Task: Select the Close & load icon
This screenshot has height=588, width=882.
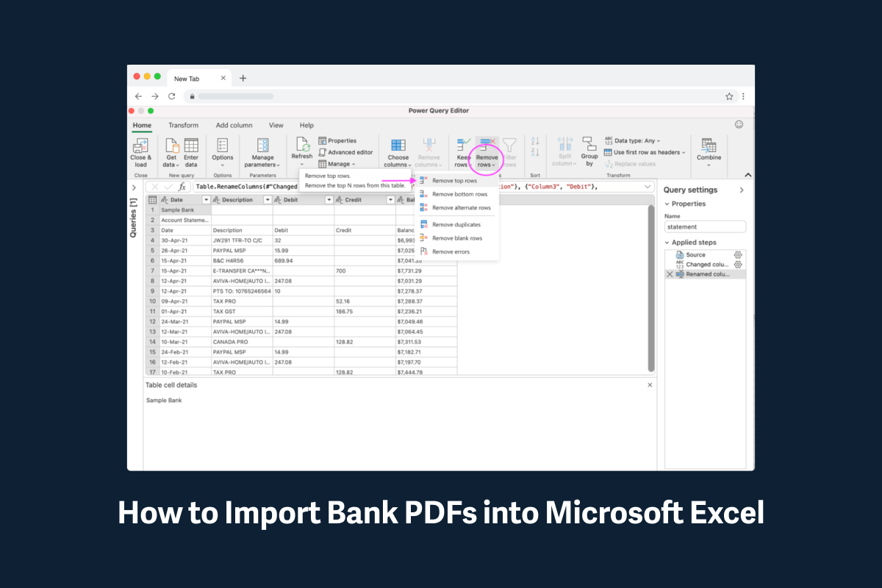Action: (x=141, y=151)
